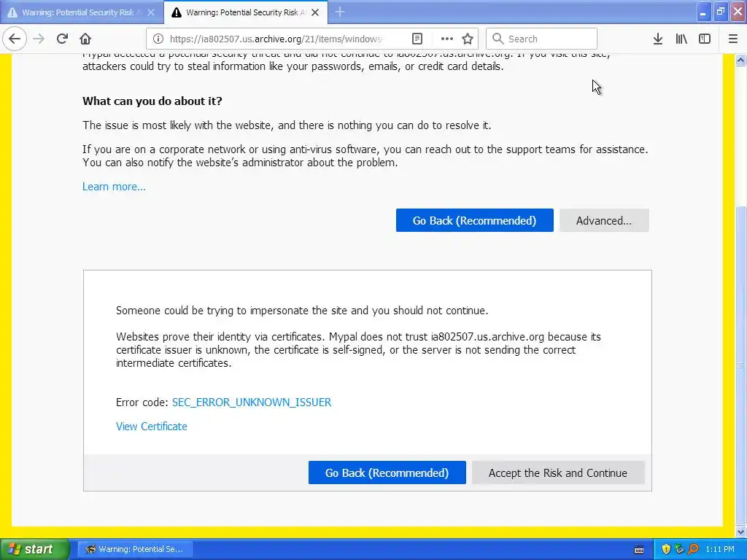This screenshot has width=747, height=560.
Task: Restore down the browser window
Action: coord(721,12)
